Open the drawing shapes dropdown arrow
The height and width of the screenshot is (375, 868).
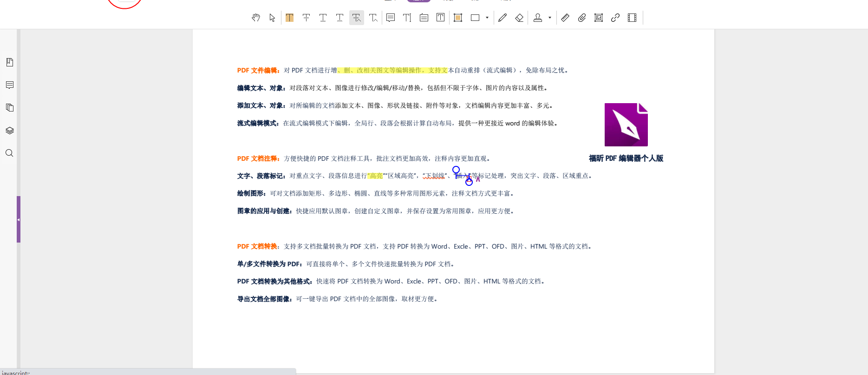[487, 18]
